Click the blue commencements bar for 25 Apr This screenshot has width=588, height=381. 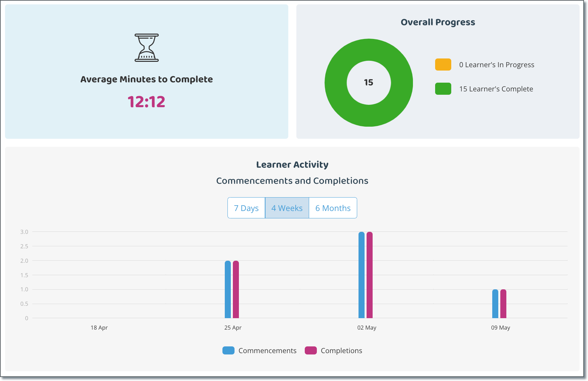click(228, 289)
